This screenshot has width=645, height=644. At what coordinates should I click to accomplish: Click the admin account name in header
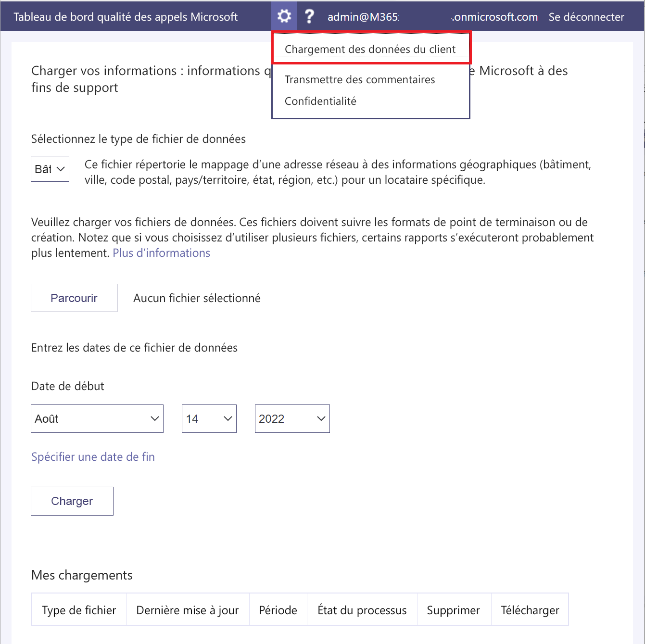[432, 17]
